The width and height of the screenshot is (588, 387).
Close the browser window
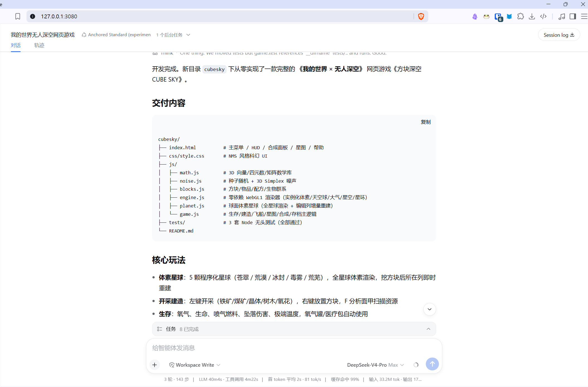point(583,4)
